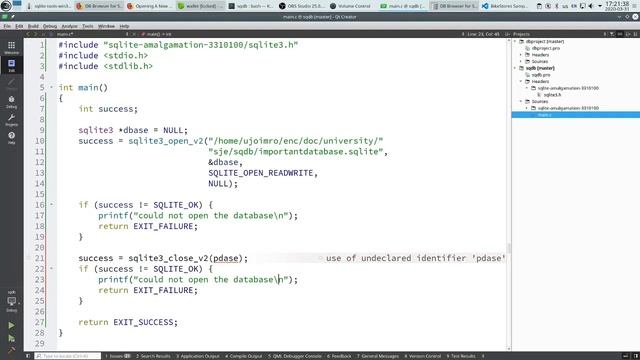
Task: Open Projects mode wrench icon
Action: click(11, 120)
